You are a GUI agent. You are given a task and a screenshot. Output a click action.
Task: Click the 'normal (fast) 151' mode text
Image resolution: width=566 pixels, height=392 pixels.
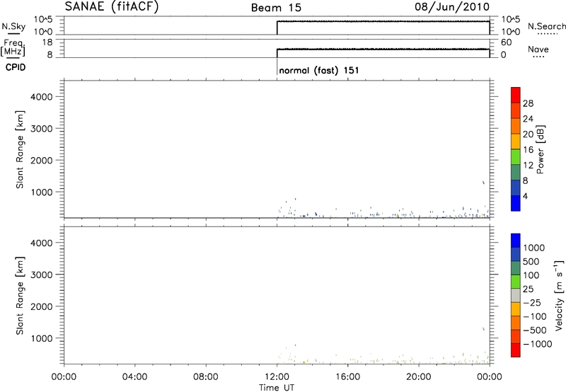[319, 70]
